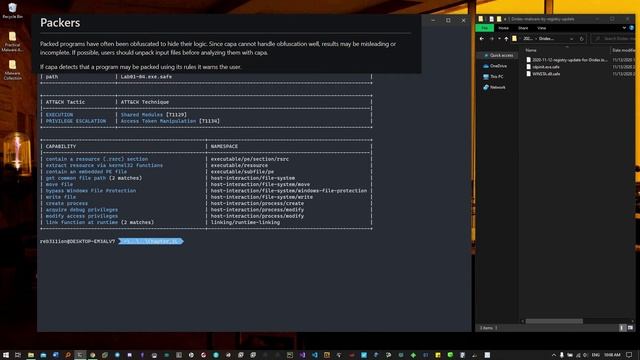
Task: Click 'bypass Windows File Protection' capability row
Action: [91, 191]
